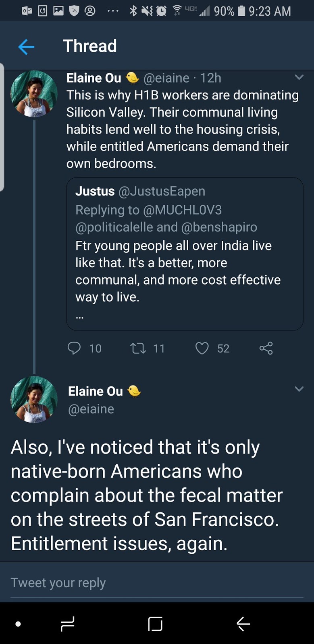314x644 pixels.
Task: Tap the back arrow in Thread header
Action: coord(26,47)
